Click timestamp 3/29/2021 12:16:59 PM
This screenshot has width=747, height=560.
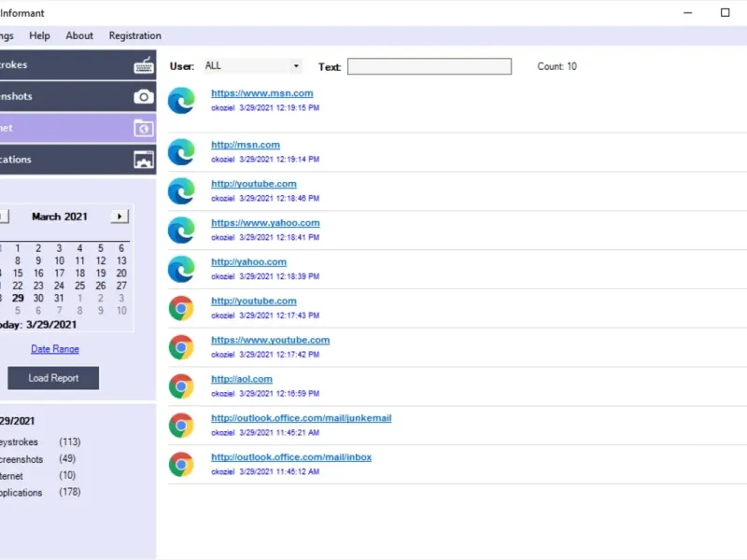coord(279,394)
